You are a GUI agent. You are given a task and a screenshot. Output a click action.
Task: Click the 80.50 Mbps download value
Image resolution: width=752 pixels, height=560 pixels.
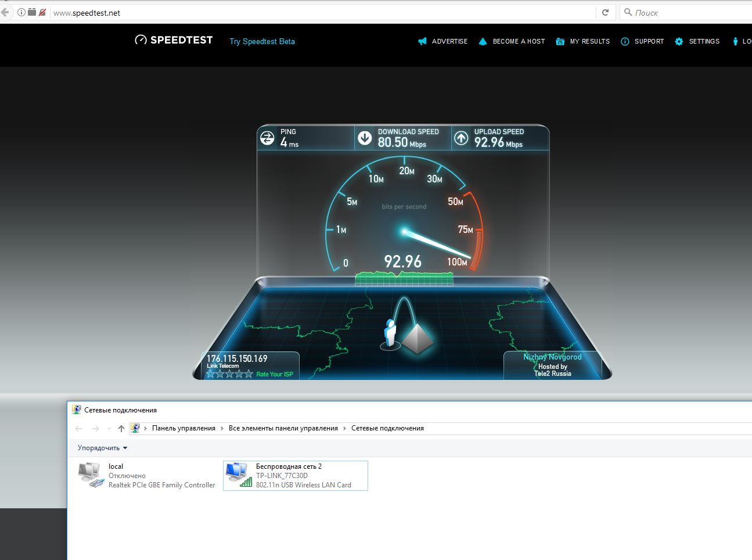(x=402, y=142)
